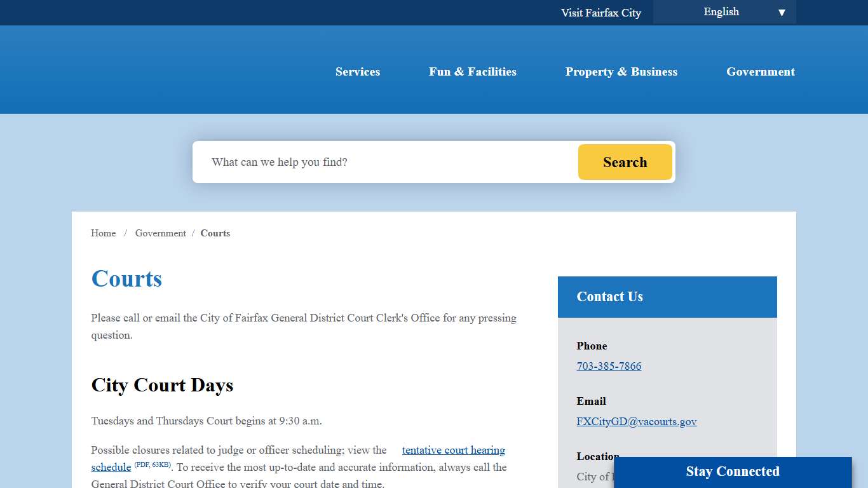
Task: Focus the 'What can we help you find?' field
Action: click(x=388, y=162)
